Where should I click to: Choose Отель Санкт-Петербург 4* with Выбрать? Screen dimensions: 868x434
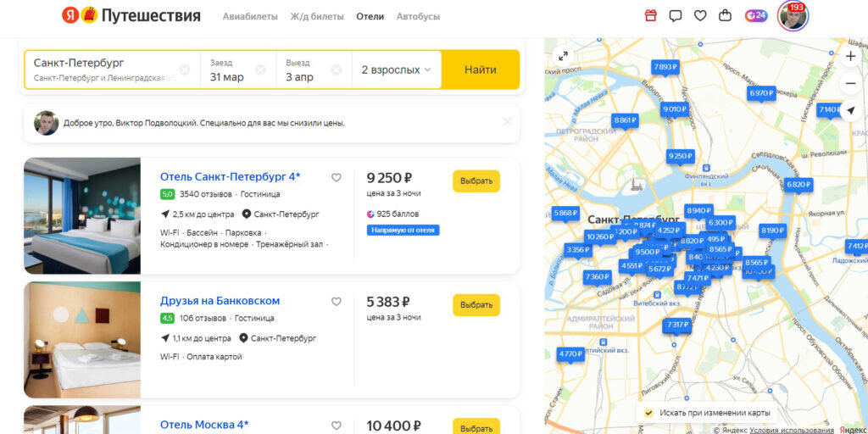pos(476,181)
